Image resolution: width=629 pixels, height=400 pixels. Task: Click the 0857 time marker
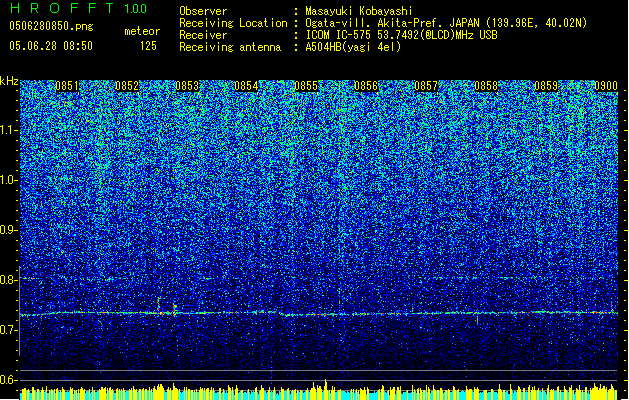point(426,86)
